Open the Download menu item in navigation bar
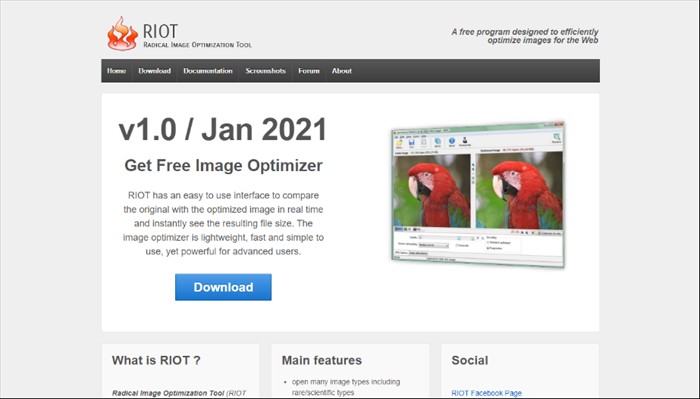700x399 pixels. (x=154, y=71)
